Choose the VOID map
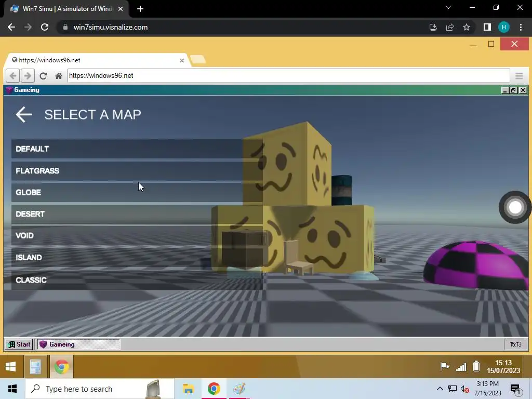This screenshot has width=532, height=399. point(137,235)
